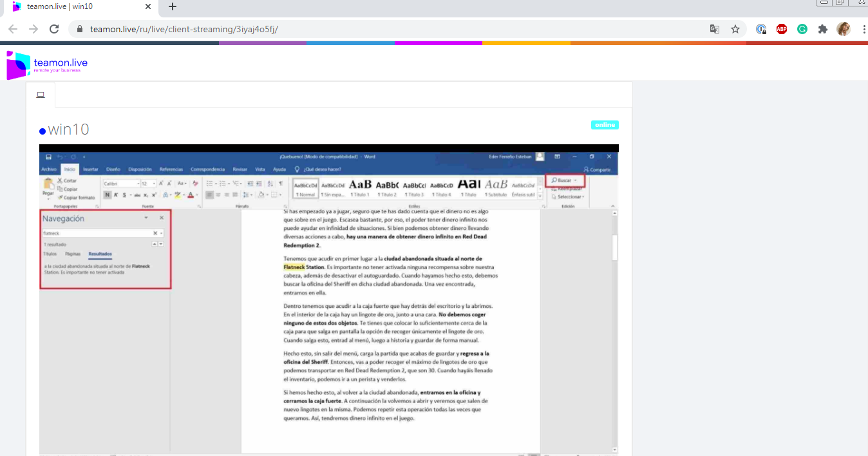Click the Copiar formato brush command
Image resolution: width=868 pixels, height=456 pixels.
77,198
